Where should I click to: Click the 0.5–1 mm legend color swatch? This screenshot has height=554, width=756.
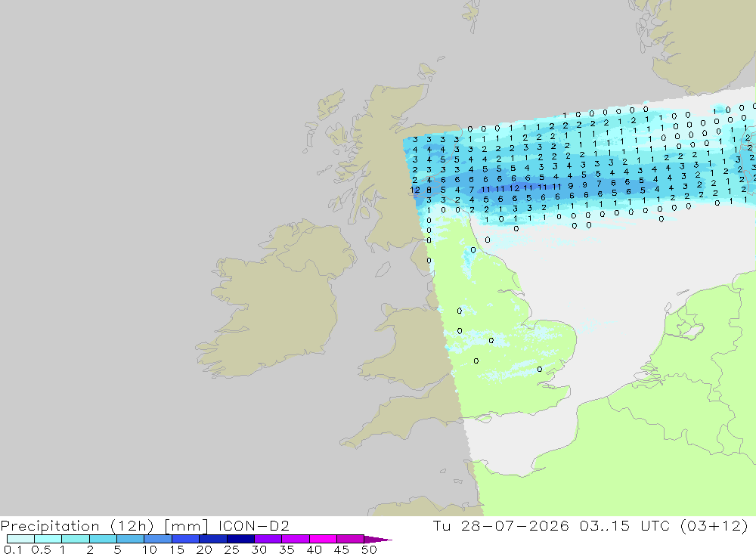(48, 539)
